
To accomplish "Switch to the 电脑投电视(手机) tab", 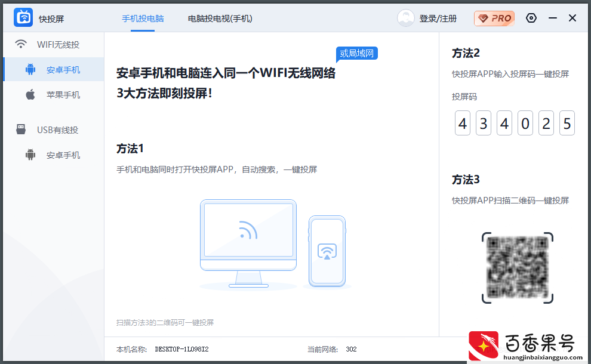I will coord(220,18).
